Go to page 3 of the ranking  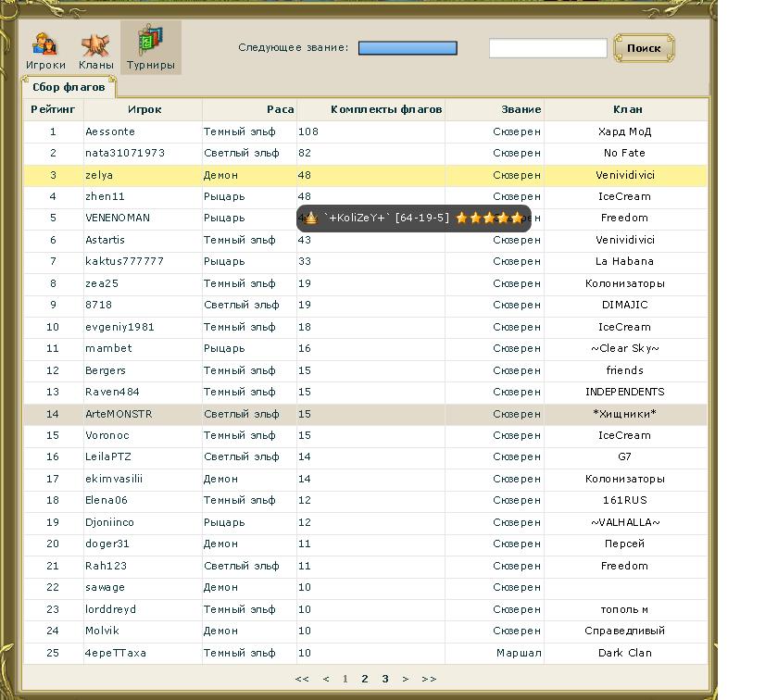coord(385,679)
